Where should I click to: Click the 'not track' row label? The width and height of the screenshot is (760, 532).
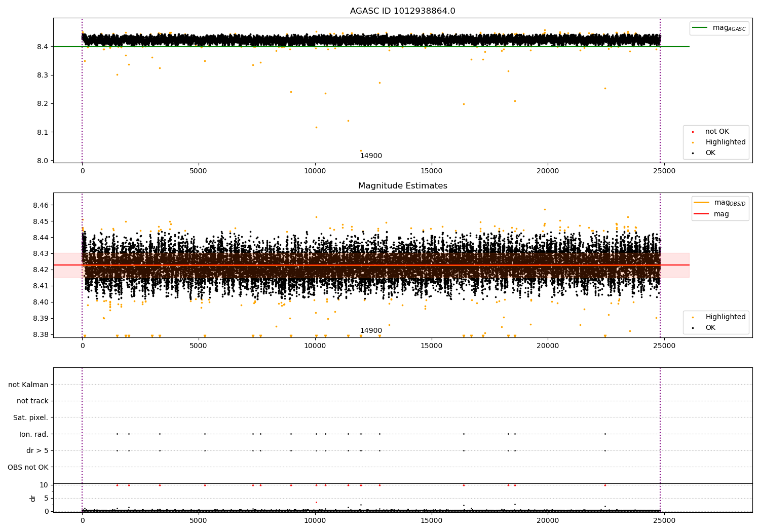[32, 401]
